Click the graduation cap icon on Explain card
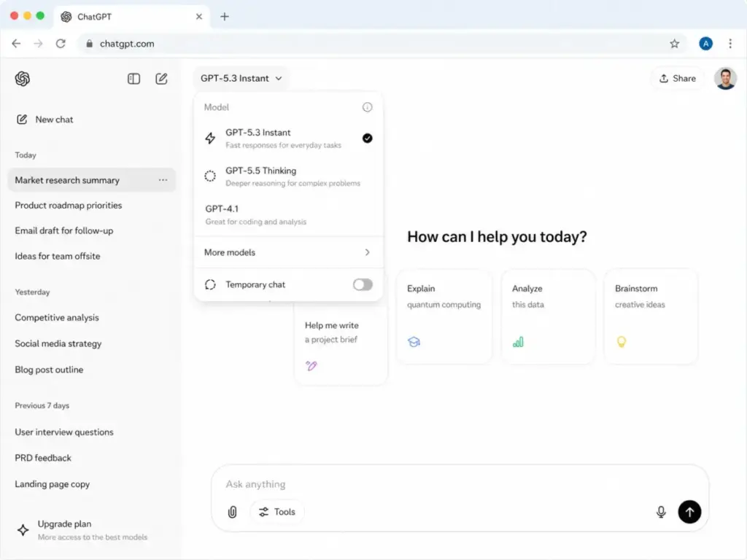 click(x=414, y=342)
